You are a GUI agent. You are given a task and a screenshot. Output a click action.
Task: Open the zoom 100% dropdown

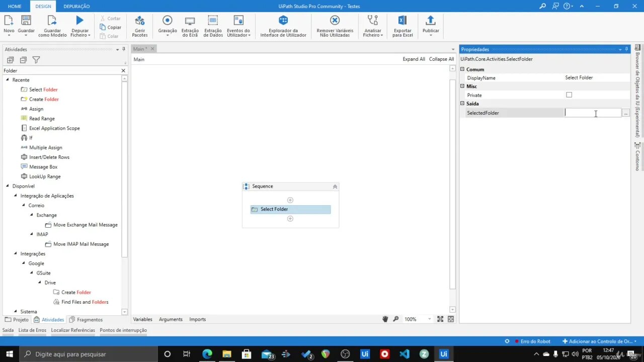click(x=429, y=319)
